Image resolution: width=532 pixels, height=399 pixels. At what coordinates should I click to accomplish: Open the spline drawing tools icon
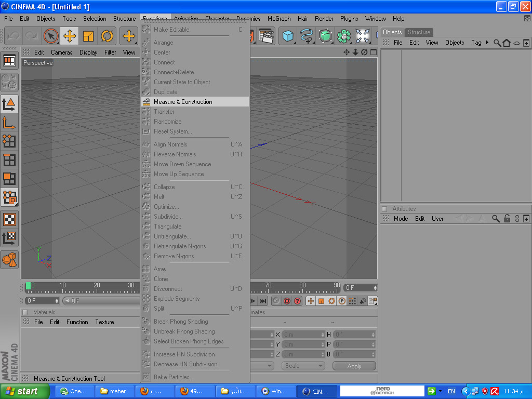click(307, 36)
